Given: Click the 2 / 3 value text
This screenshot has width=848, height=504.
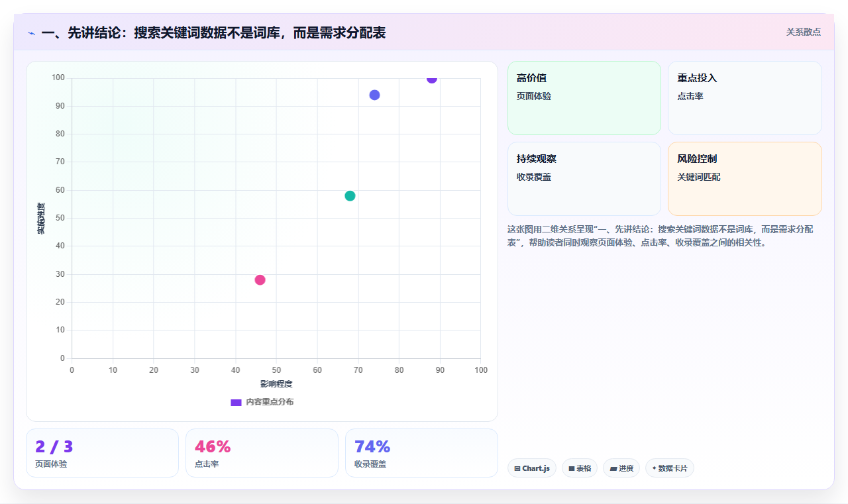Looking at the screenshot, I should [54, 447].
